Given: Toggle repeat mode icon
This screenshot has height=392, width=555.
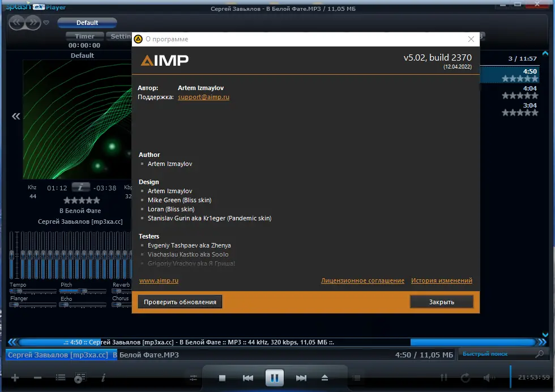Looking at the screenshot, I should (x=466, y=378).
